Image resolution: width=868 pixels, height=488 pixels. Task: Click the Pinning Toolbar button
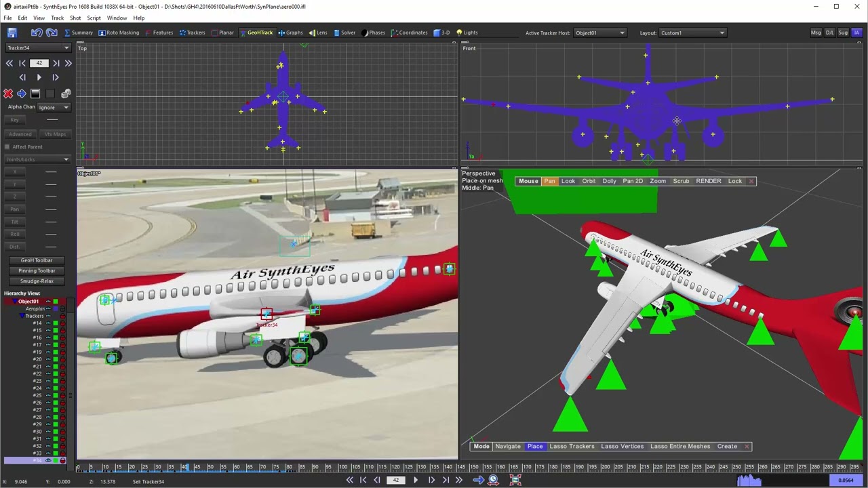(37, 271)
